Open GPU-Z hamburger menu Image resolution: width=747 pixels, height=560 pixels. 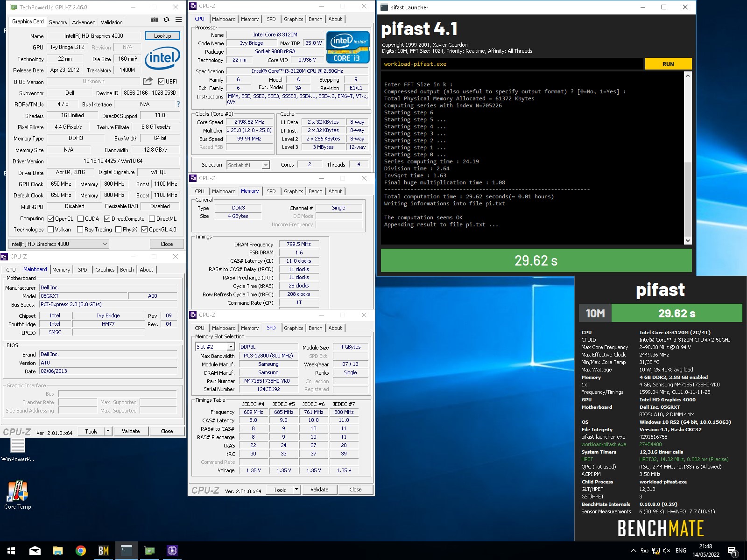pyautogui.click(x=178, y=20)
